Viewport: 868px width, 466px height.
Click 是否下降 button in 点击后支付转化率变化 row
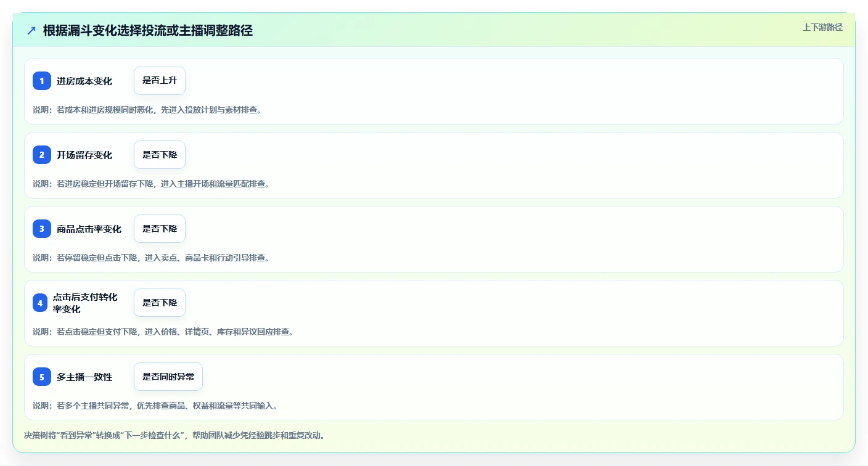(x=160, y=303)
